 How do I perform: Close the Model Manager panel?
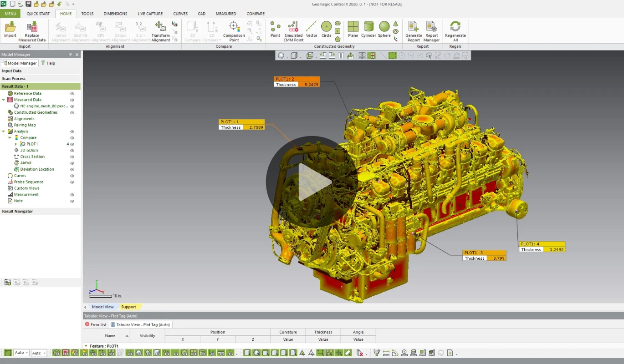coord(77,55)
